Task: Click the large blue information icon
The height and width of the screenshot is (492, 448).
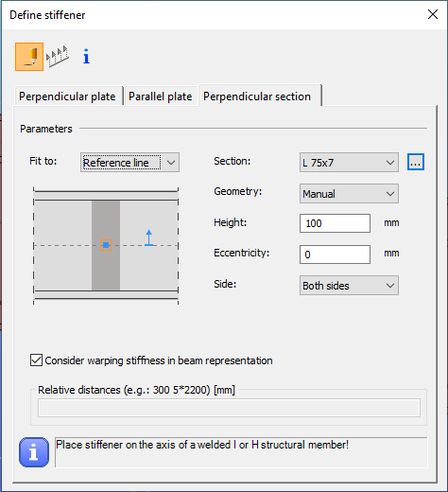Action: 34,452
